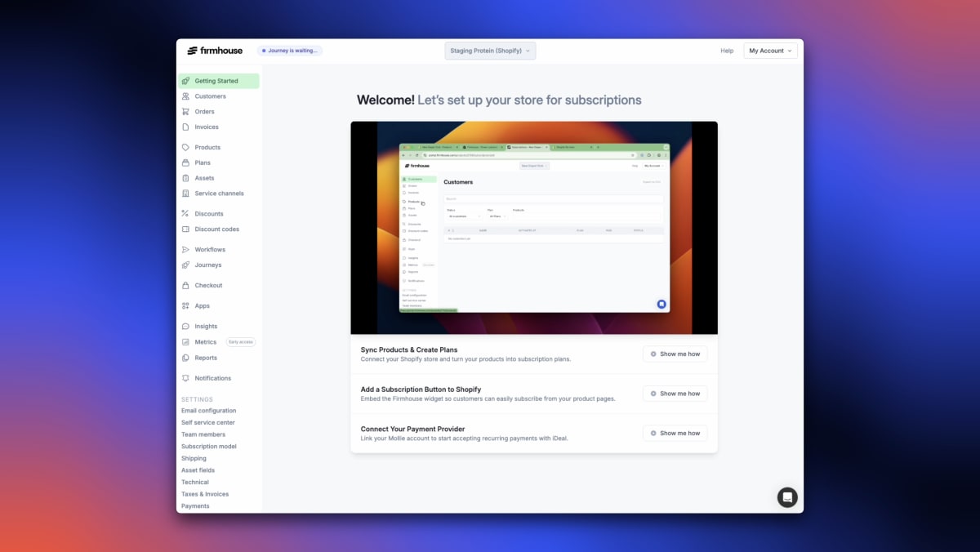This screenshot has height=552, width=980.
Task: Click the Insights sidebar icon
Action: tap(186, 327)
